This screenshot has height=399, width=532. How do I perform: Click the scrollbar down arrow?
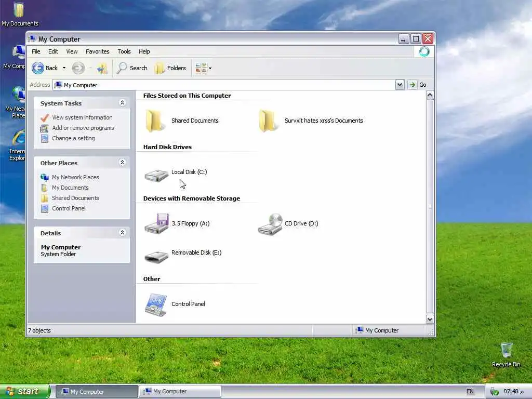[x=430, y=320]
